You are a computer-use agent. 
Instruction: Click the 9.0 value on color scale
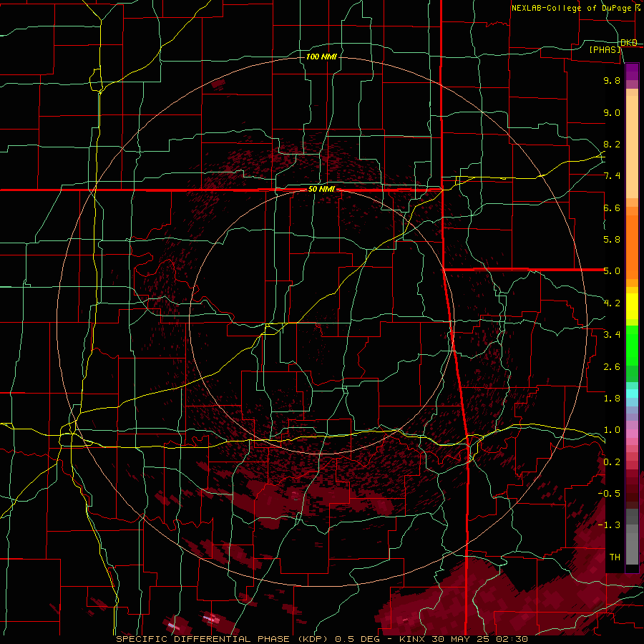[612, 112]
